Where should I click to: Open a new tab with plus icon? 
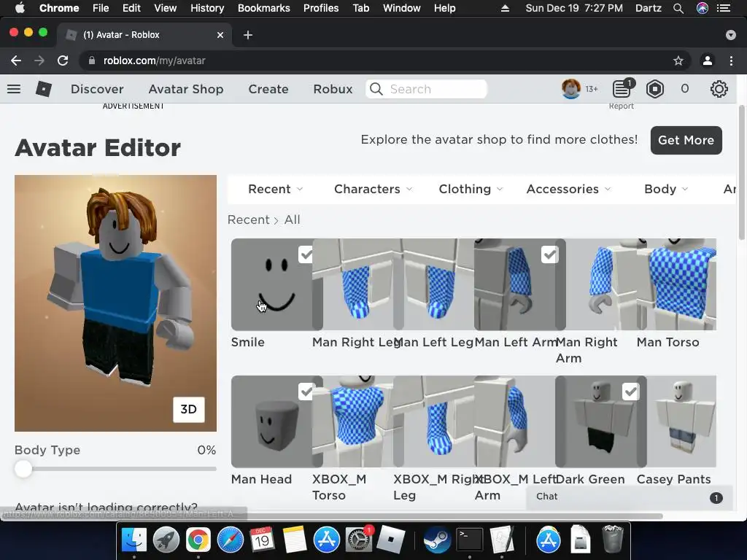[248, 35]
